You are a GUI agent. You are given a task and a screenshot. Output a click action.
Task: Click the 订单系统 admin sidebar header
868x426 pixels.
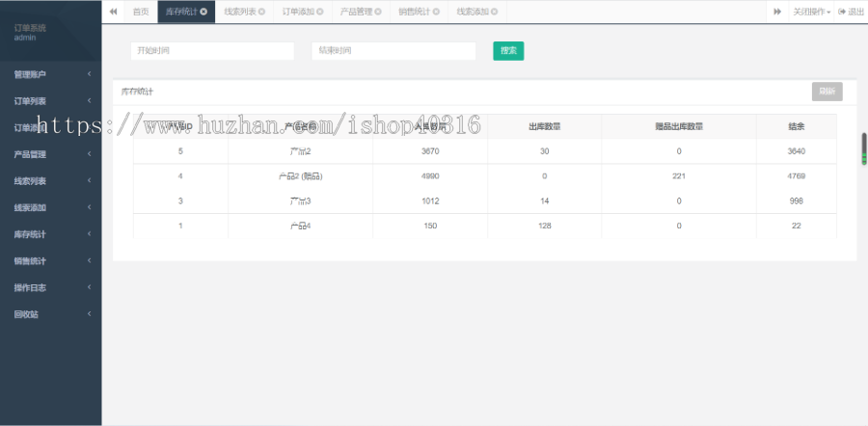(x=51, y=32)
